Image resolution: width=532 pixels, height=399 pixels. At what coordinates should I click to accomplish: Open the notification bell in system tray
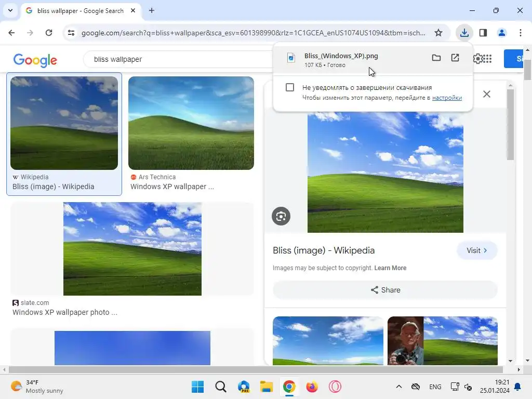[518, 387]
